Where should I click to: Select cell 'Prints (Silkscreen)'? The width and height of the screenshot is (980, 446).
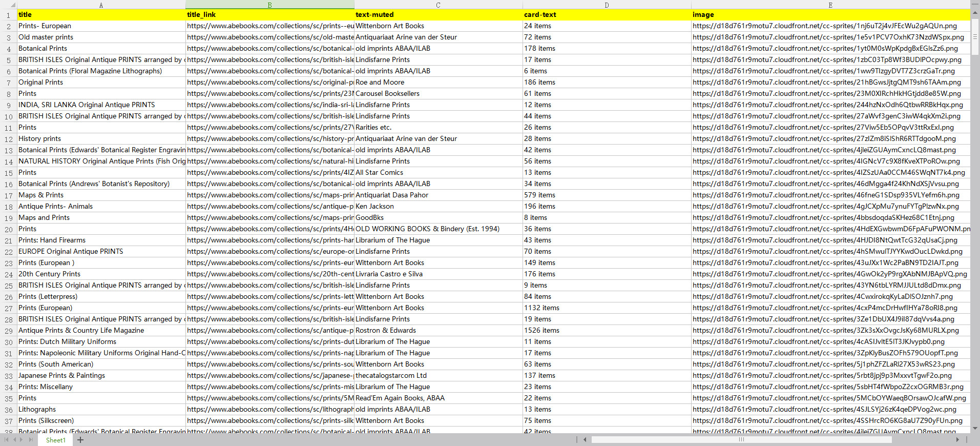point(101,421)
